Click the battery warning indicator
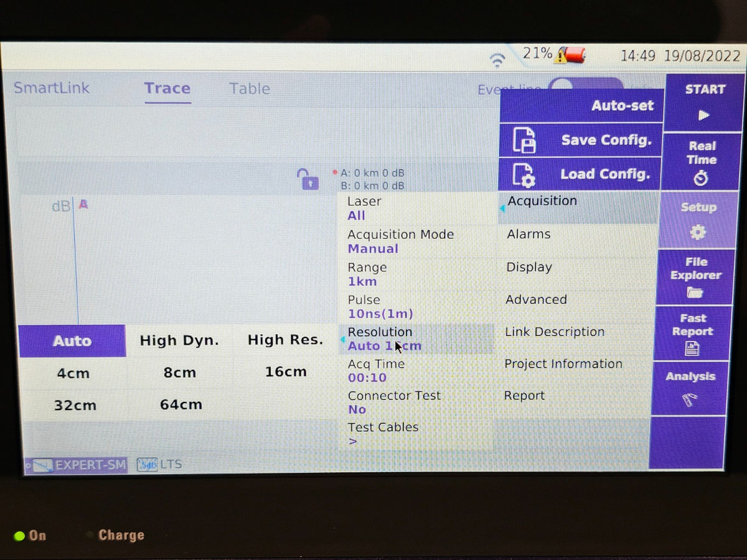747x560 pixels. coord(571,55)
